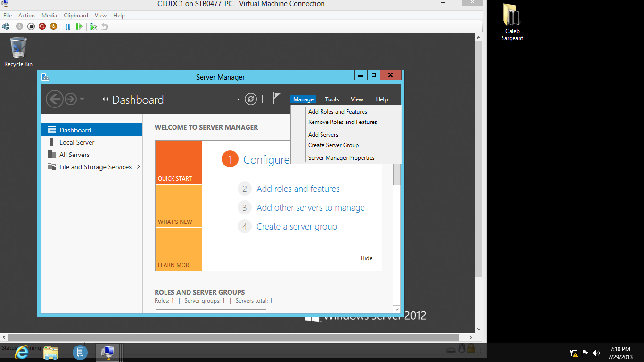The height and width of the screenshot is (362, 644).
Task: Send Ctrl+Alt+Delete using the toolbar icon
Action: [x=6, y=26]
